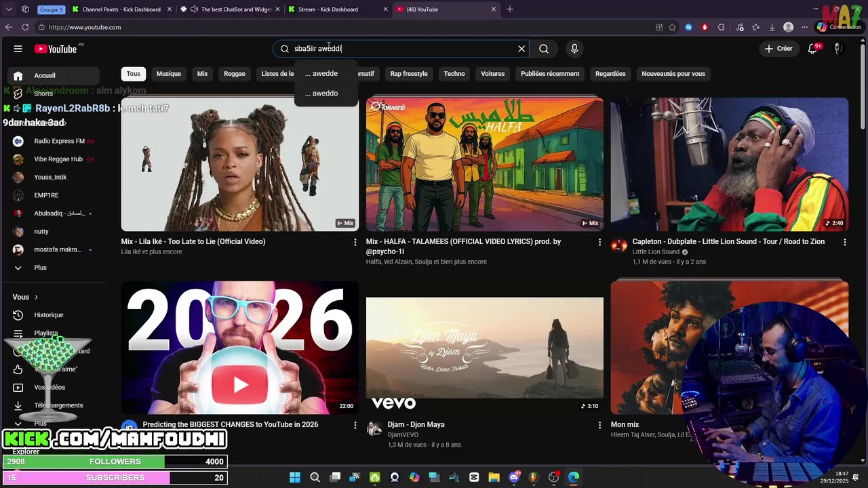This screenshot has width=868, height=488.
Task: Expand more subscriptions with Plus
Action: click(x=53, y=268)
